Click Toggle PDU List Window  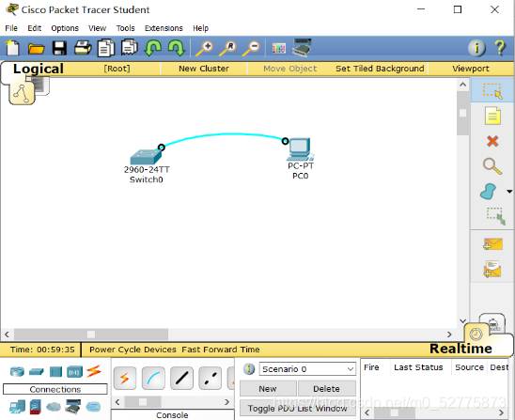[x=298, y=408]
